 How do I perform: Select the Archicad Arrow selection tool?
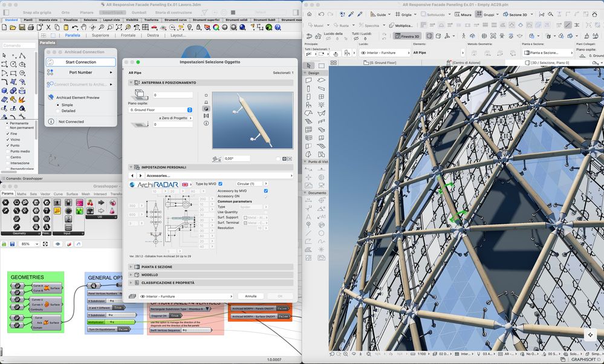pyautogui.click(x=309, y=65)
